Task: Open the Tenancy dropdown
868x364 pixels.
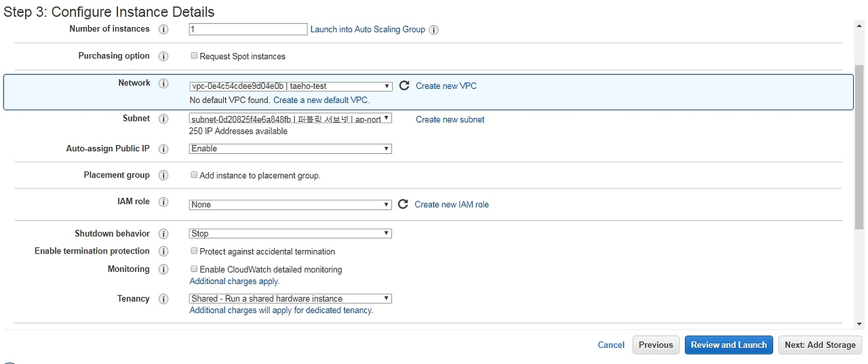Action: click(x=290, y=298)
